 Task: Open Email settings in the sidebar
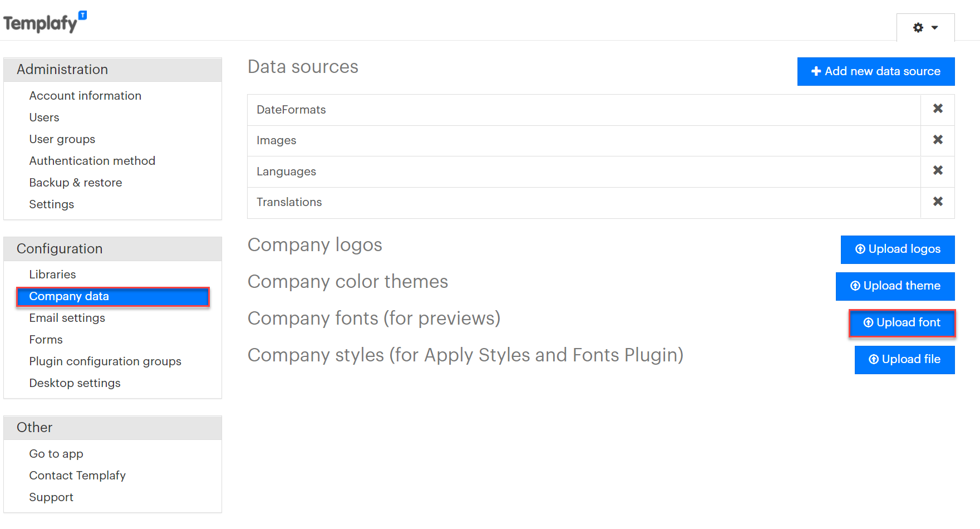[x=67, y=318]
